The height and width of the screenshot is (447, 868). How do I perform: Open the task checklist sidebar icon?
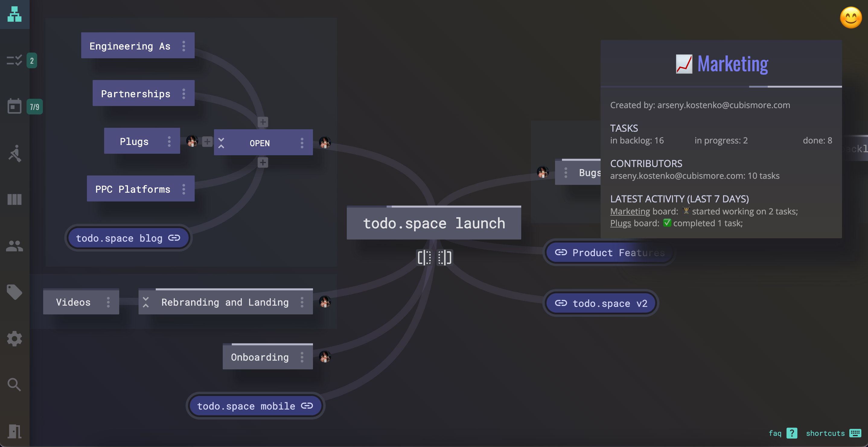tap(14, 60)
